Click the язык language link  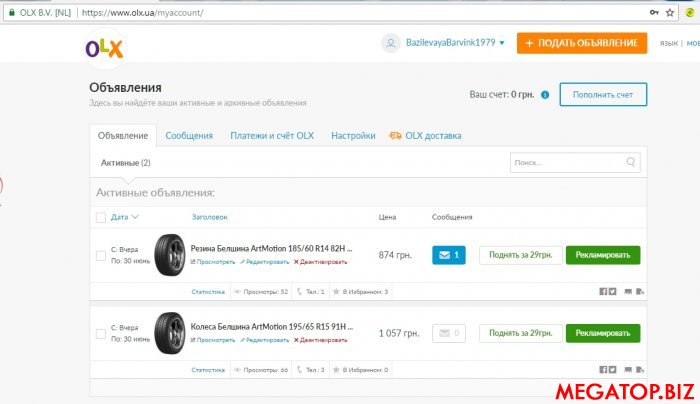pyautogui.click(x=669, y=43)
